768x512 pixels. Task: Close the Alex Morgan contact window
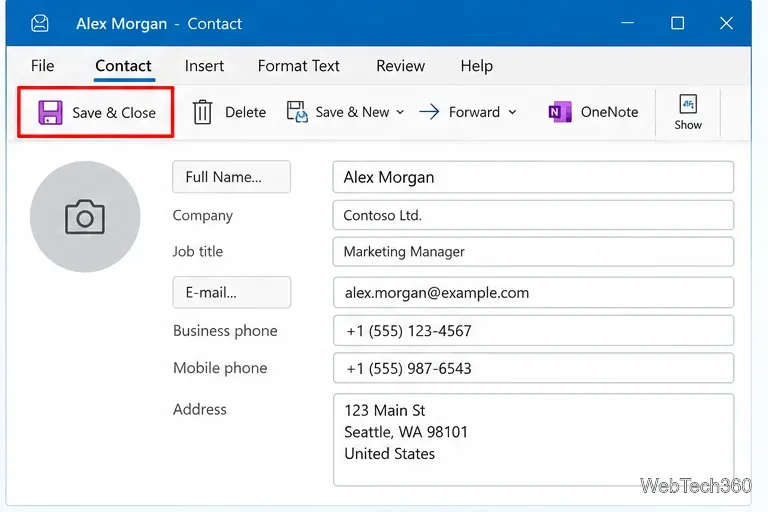point(726,23)
